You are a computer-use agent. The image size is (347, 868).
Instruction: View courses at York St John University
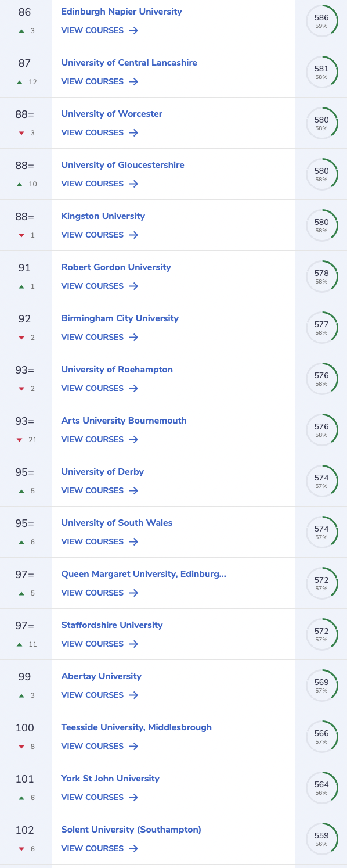tap(100, 797)
